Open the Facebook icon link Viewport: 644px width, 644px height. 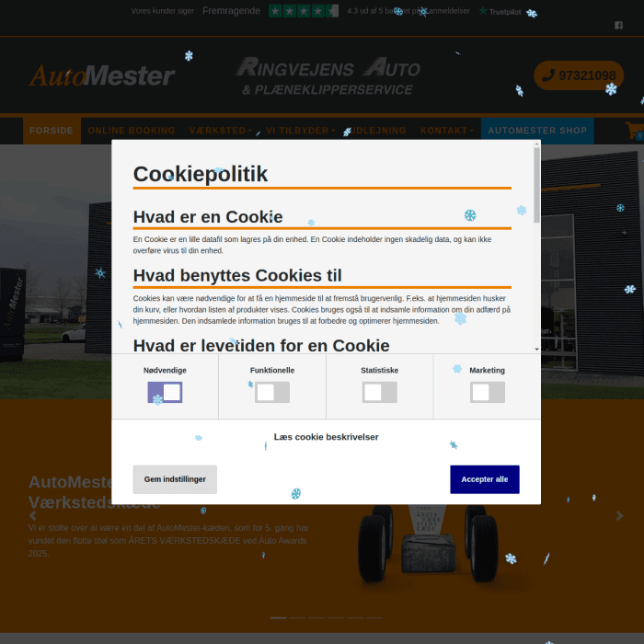coord(618,26)
